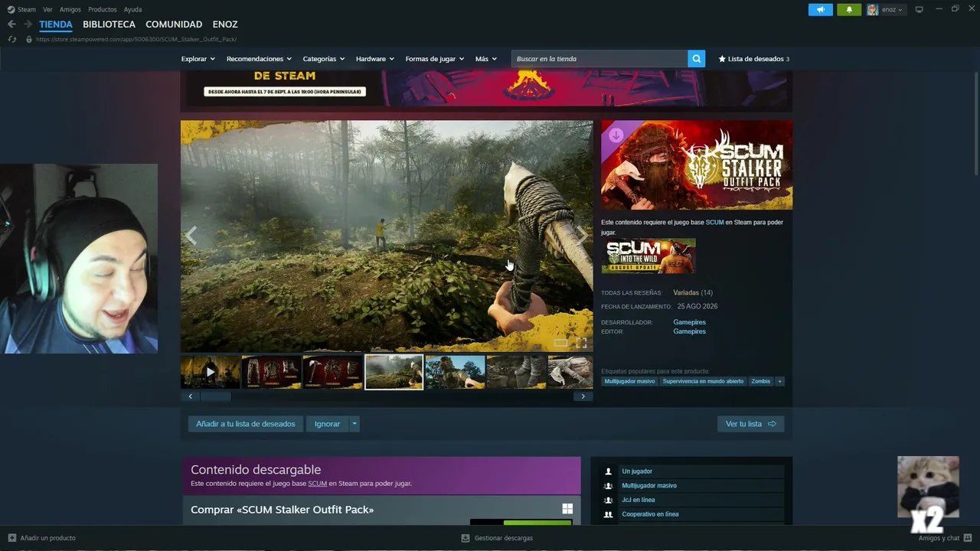Open the Amigos y chat icon
980x551 pixels.
click(968, 538)
